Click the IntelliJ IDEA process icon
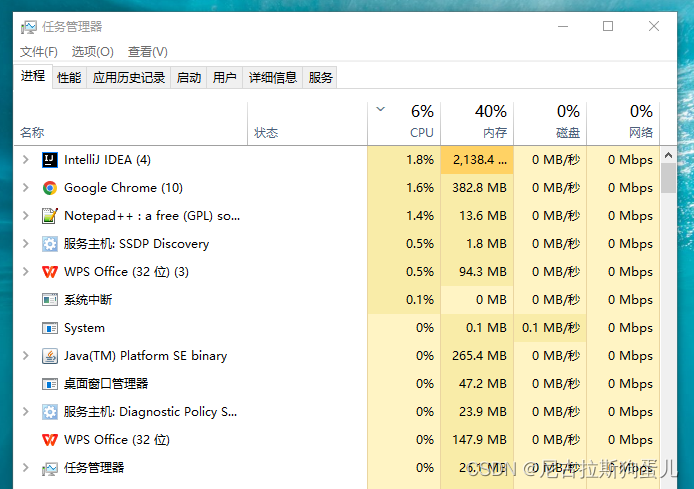This screenshot has height=489, width=694. pyautogui.click(x=50, y=160)
